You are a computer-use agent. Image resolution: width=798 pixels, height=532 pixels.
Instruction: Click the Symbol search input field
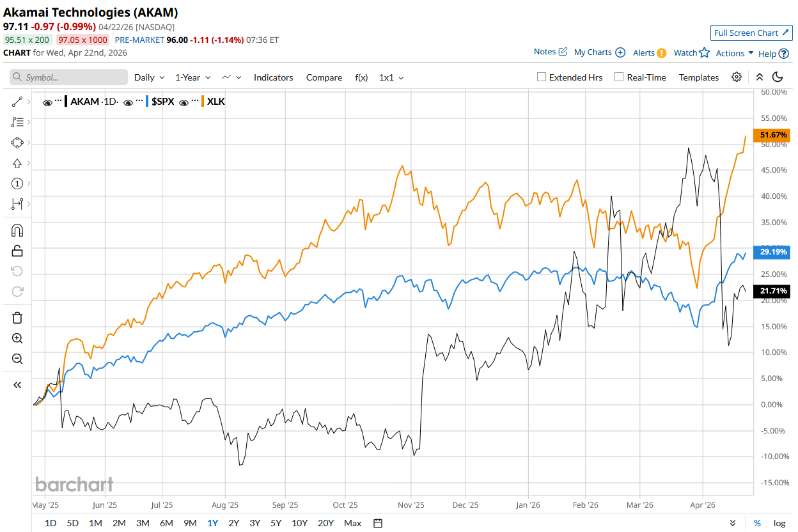(68, 77)
